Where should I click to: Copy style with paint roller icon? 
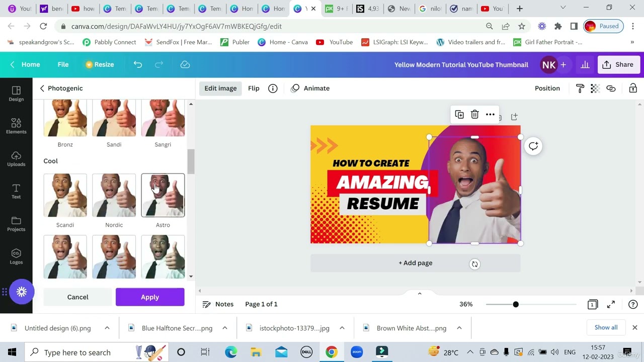coord(580,88)
